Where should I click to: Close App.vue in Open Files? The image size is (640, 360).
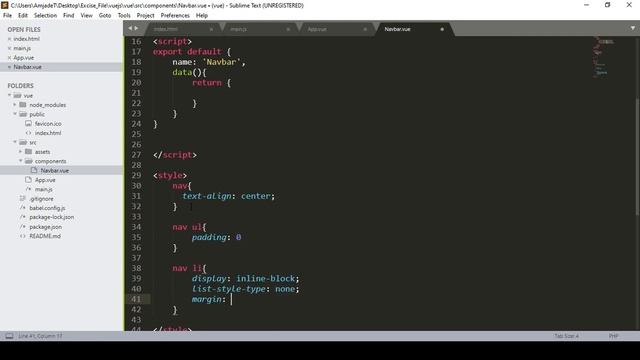9,58
